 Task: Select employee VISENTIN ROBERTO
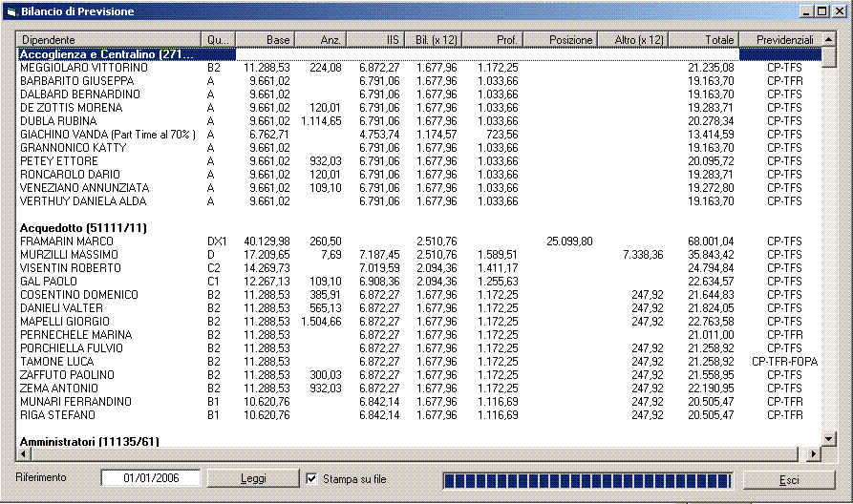[x=70, y=268]
